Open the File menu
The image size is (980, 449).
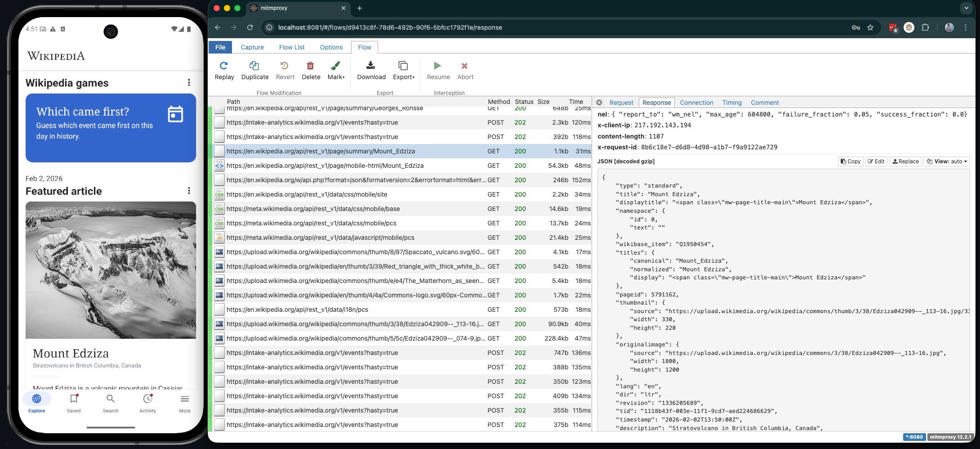220,47
